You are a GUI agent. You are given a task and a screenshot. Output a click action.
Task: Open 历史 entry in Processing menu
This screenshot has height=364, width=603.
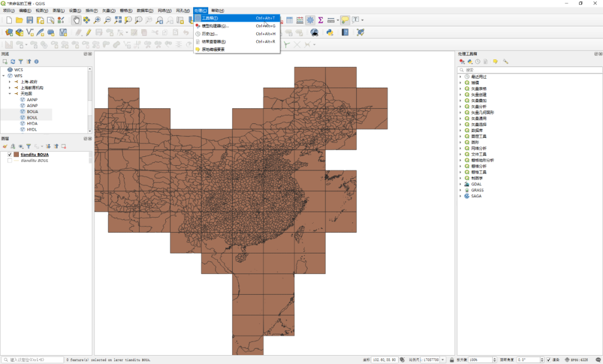point(237,34)
